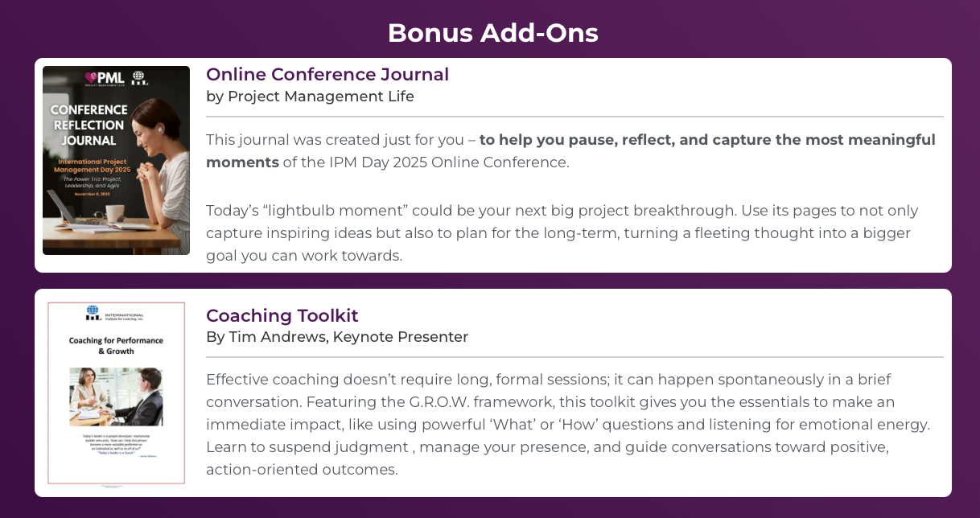The width and height of the screenshot is (980, 518).
Task: Click the Online Conference Journal title
Action: [x=327, y=75]
